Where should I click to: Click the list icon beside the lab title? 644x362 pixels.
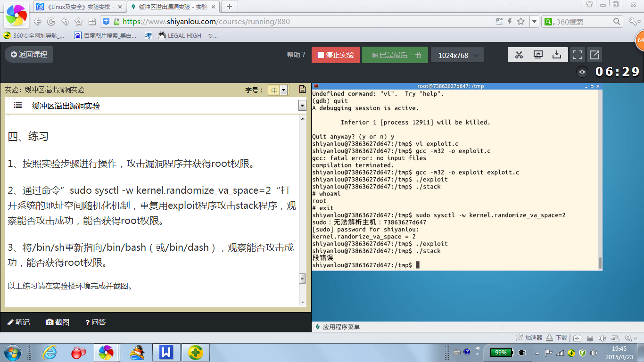[x=18, y=106]
